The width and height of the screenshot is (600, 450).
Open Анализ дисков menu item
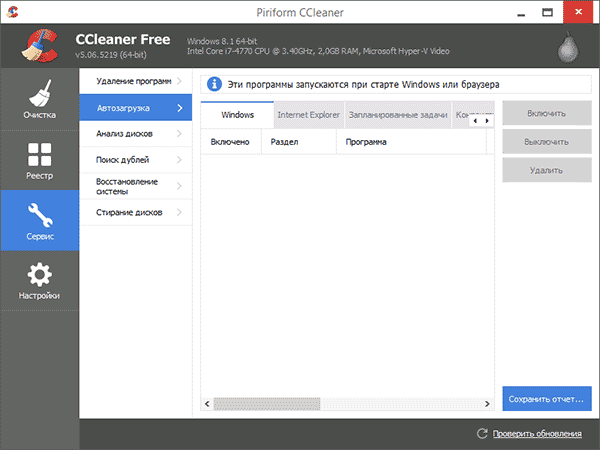(x=135, y=134)
